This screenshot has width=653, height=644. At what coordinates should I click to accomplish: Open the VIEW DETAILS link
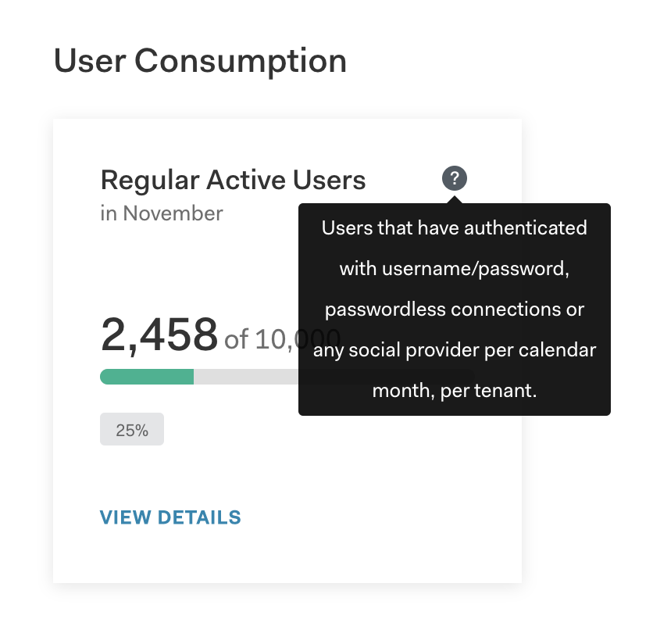click(x=170, y=517)
